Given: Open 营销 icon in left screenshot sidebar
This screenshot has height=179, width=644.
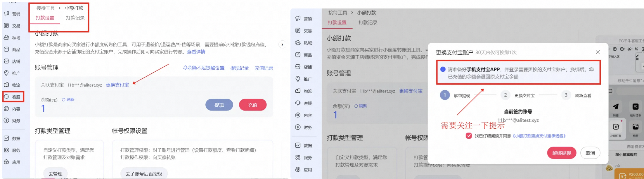Looking at the screenshot, I should [6, 14].
